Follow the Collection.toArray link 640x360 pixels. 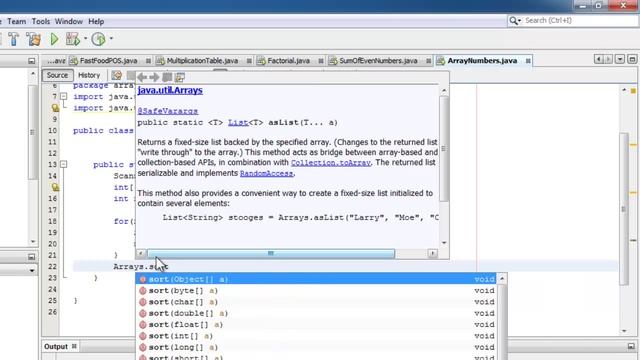point(331,162)
